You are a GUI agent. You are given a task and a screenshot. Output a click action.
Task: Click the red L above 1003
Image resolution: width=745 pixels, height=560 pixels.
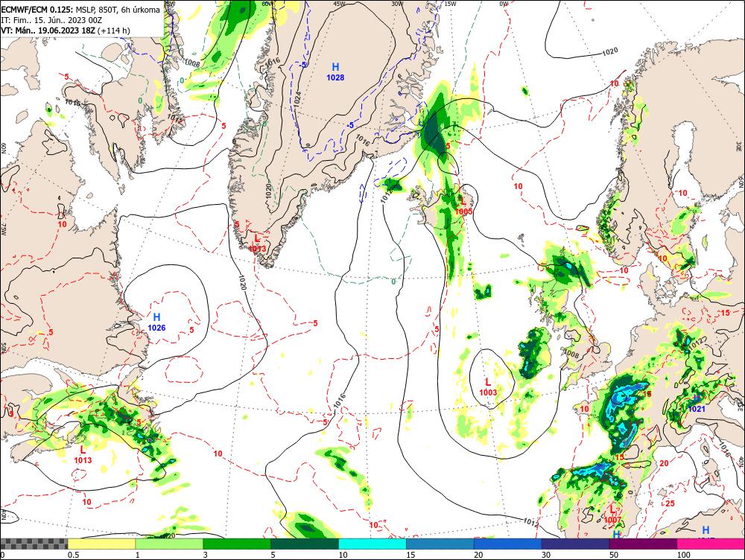coord(488,382)
